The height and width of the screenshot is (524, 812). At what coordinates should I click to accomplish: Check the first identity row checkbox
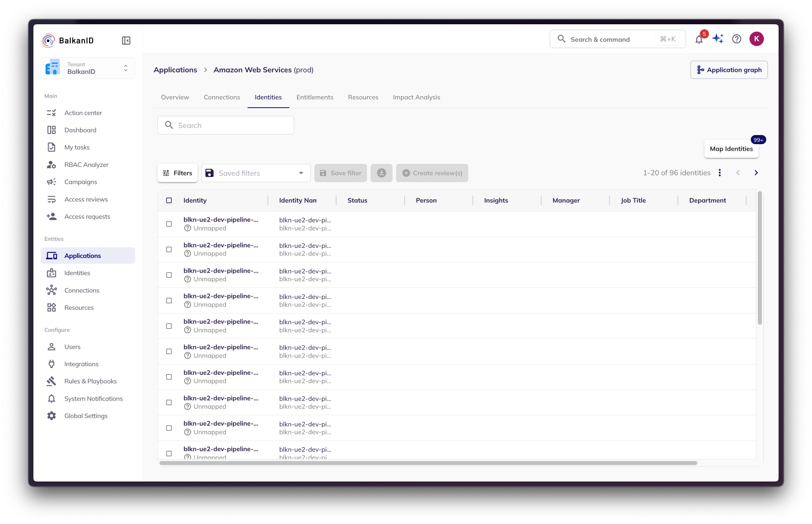pyautogui.click(x=169, y=224)
